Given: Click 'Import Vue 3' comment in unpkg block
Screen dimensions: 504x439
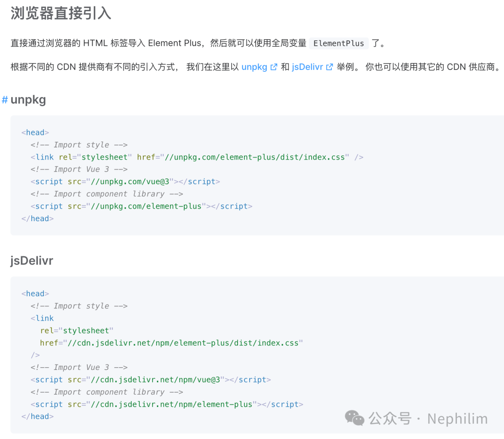Looking at the screenshot, I should (x=79, y=169).
